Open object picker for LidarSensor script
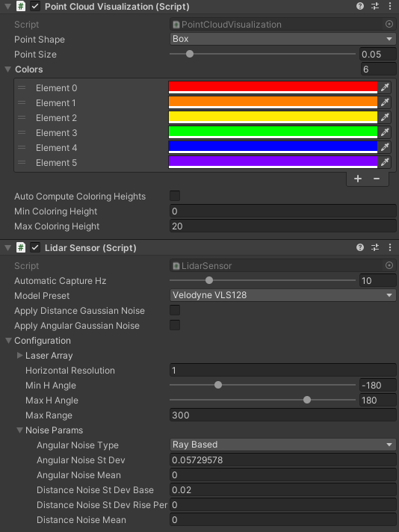 [389, 265]
